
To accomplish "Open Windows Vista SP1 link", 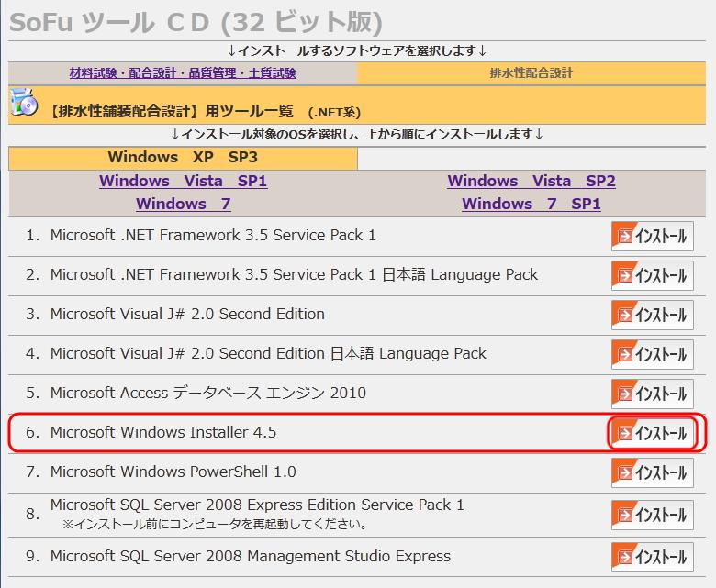I will coord(183,181).
